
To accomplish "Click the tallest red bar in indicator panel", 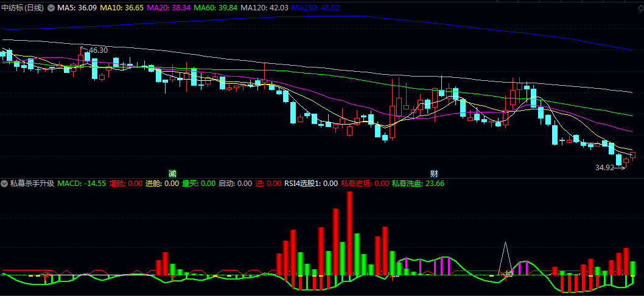I will 350,233.
